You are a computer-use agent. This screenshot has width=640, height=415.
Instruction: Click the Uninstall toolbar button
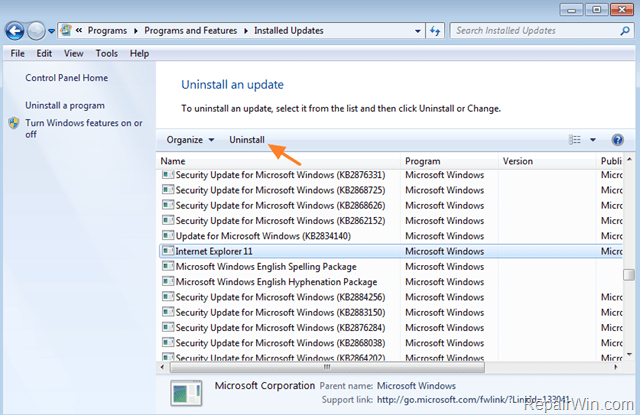tap(247, 140)
